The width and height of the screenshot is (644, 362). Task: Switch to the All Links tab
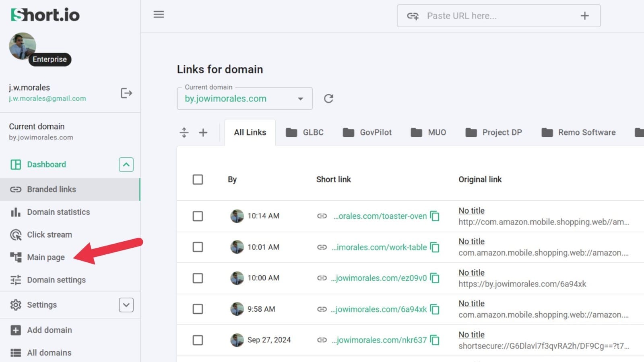(x=250, y=132)
